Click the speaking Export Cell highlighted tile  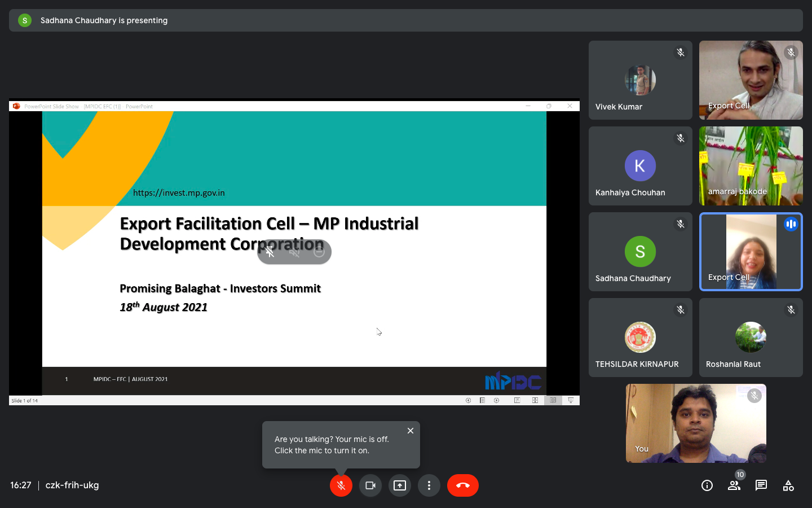[751, 252]
